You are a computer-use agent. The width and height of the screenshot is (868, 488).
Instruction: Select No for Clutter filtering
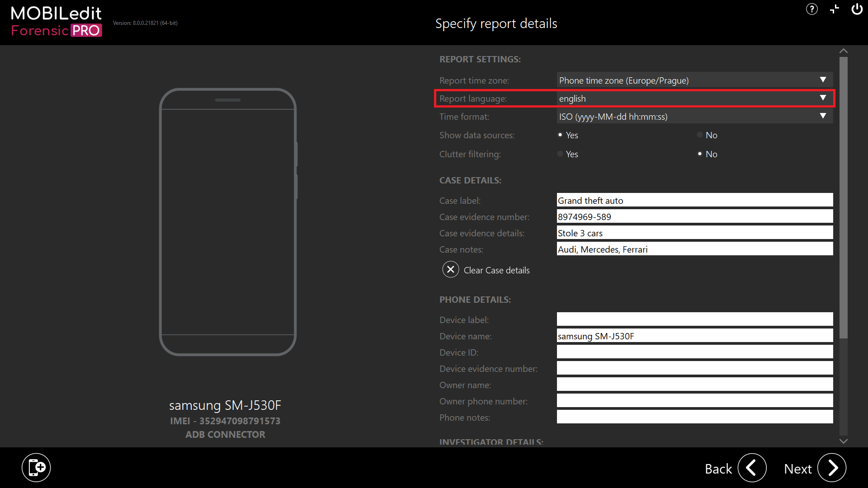click(x=700, y=154)
